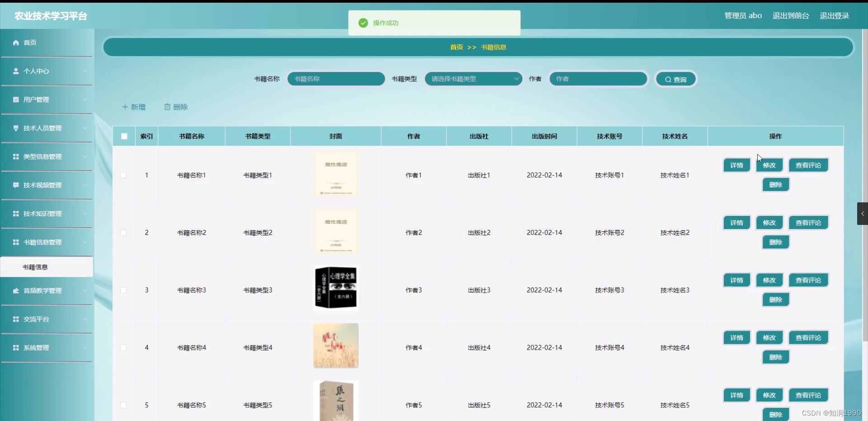The height and width of the screenshot is (421, 868).
Task: Click the 技术视频管理 video icon
Action: coord(16,185)
